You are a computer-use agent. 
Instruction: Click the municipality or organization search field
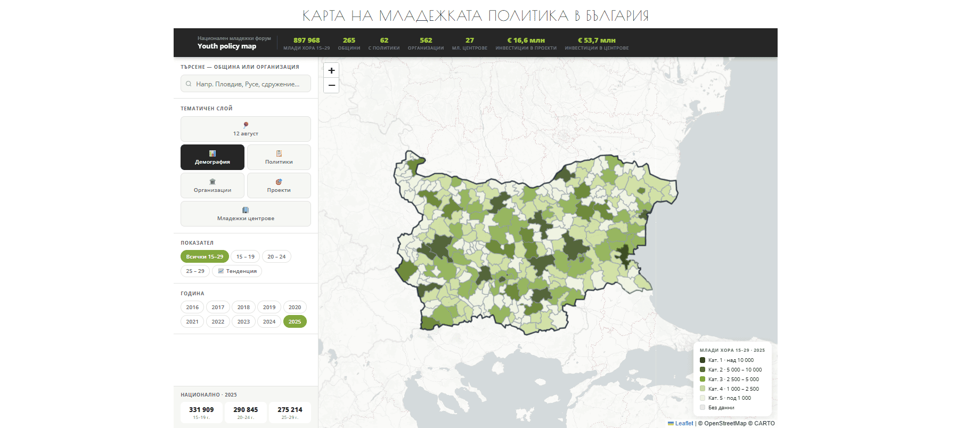246,84
